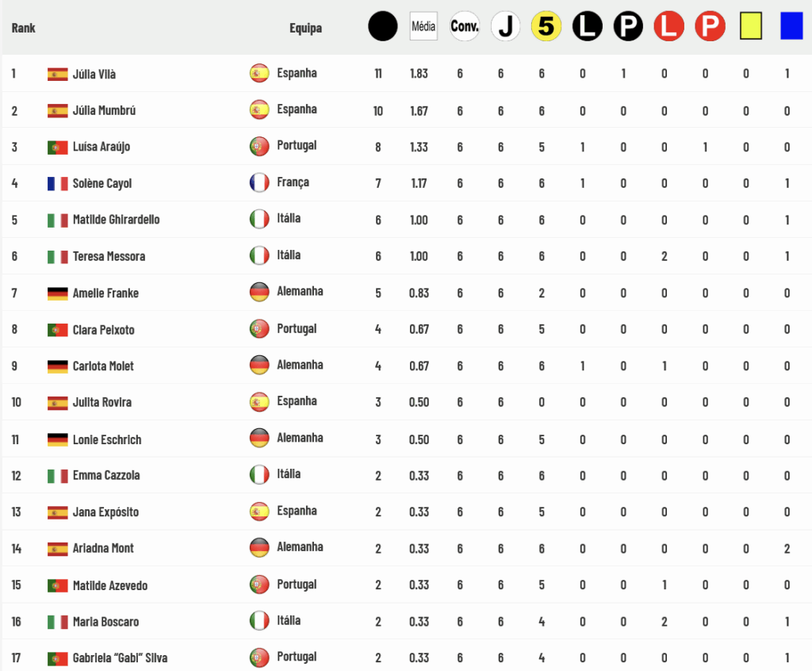Click Portugal team badge in Luísa Araújo row

(259, 146)
